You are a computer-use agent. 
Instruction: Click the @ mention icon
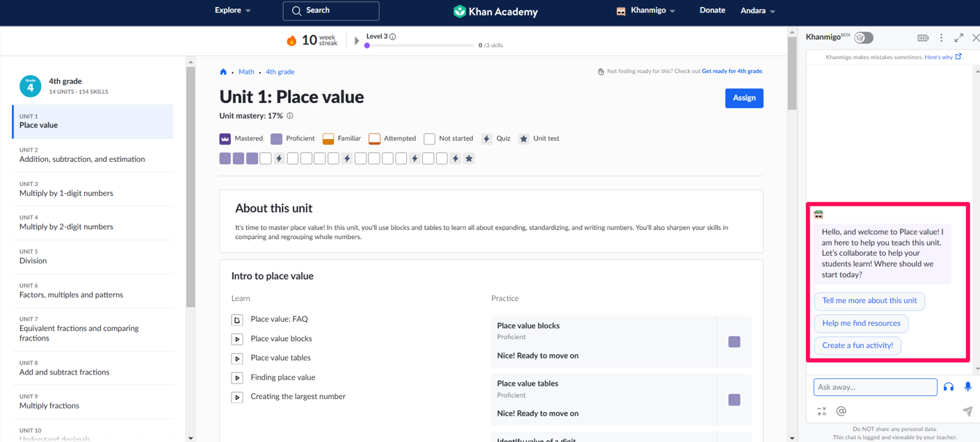[841, 411]
